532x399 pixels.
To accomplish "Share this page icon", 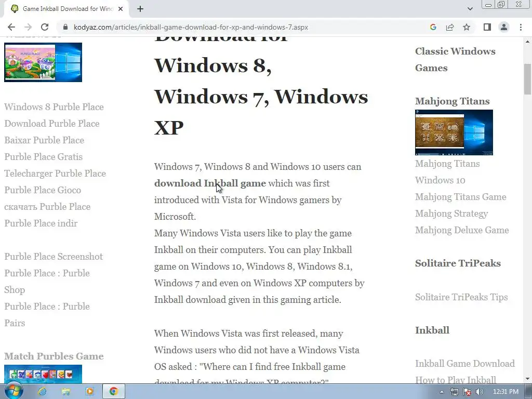I will (450, 27).
